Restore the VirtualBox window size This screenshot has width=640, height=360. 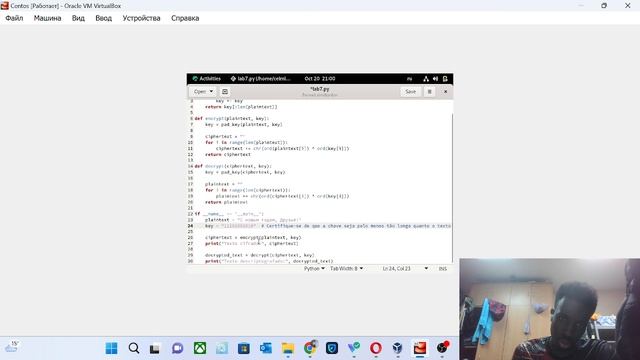(604, 6)
